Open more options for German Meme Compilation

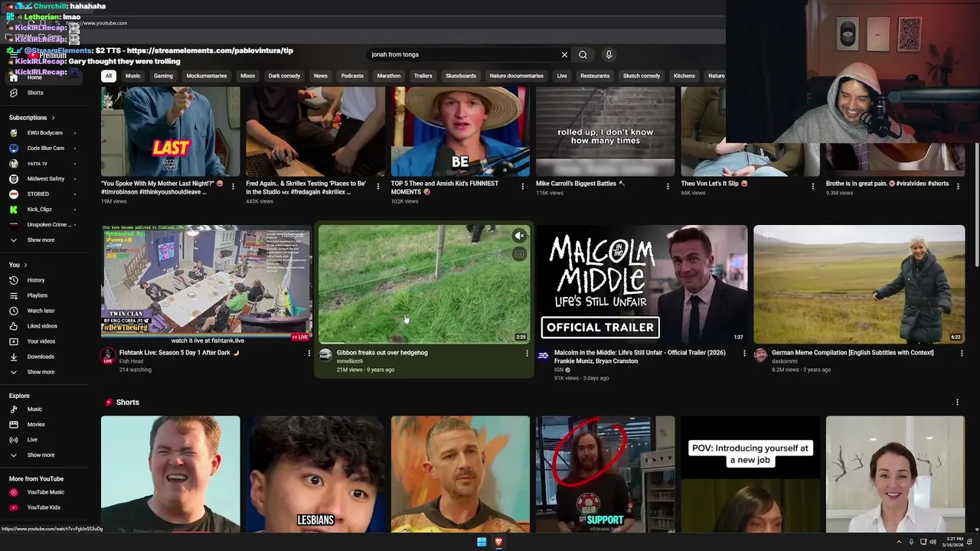coord(962,354)
